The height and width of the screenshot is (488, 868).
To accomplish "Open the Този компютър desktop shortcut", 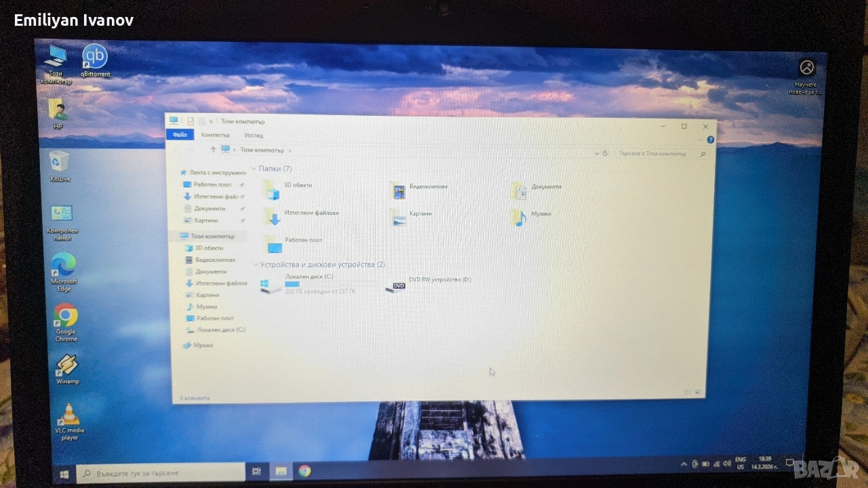I will pyautogui.click(x=56, y=63).
